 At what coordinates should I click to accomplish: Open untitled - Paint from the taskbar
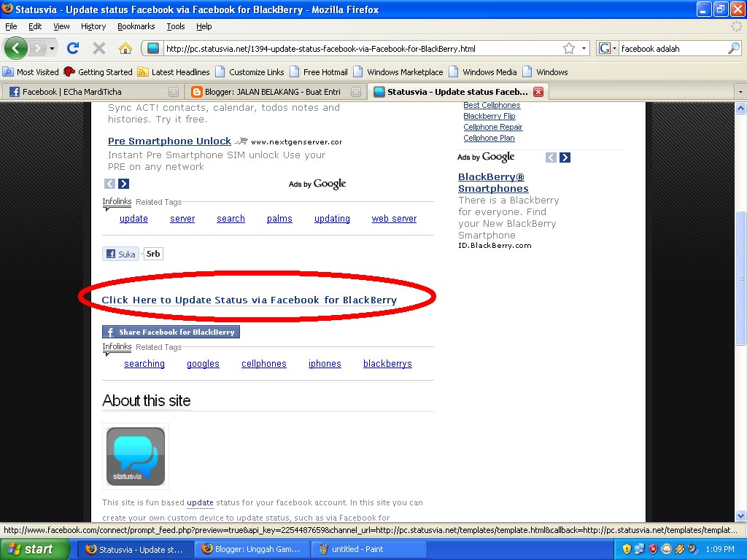click(368, 549)
